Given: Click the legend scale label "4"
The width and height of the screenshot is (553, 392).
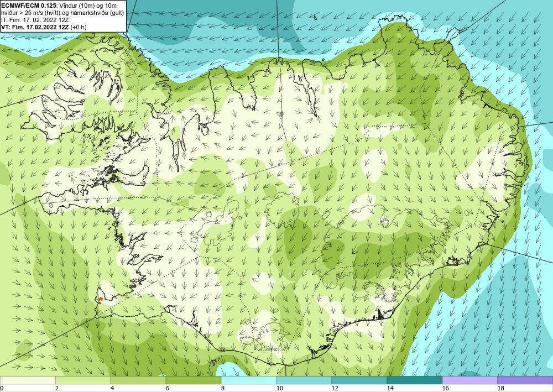Looking at the screenshot, I should coord(112,389).
